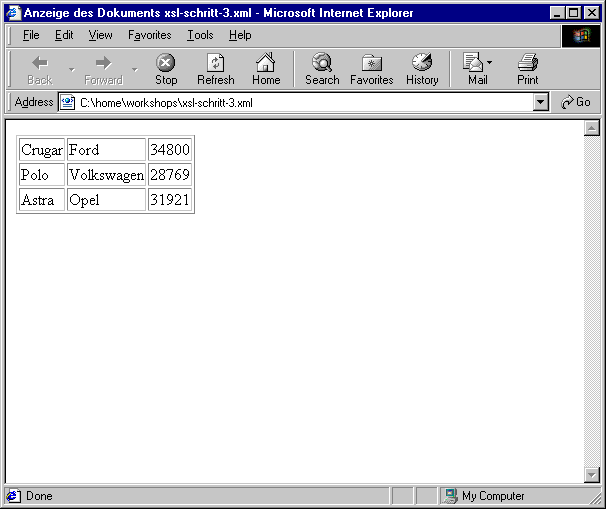Maximize the Internet Explorer window
This screenshot has width=606, height=509.
[x=574, y=13]
